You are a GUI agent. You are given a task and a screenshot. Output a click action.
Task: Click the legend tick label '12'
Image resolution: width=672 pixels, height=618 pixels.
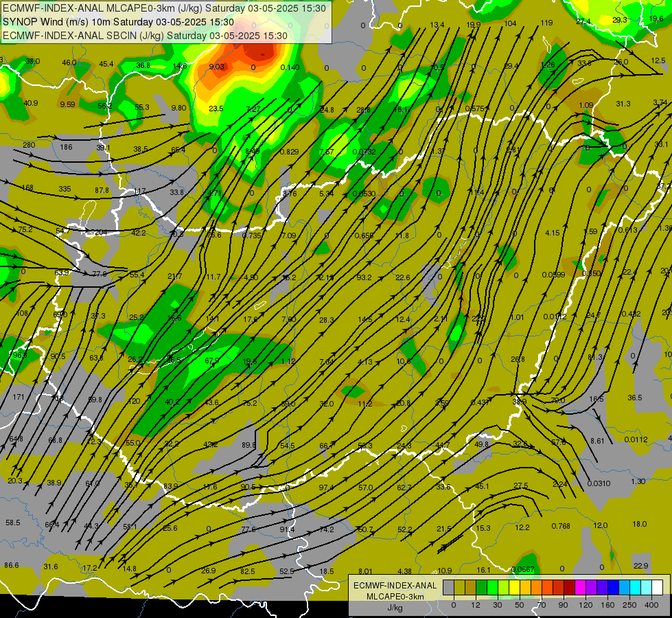click(x=476, y=605)
